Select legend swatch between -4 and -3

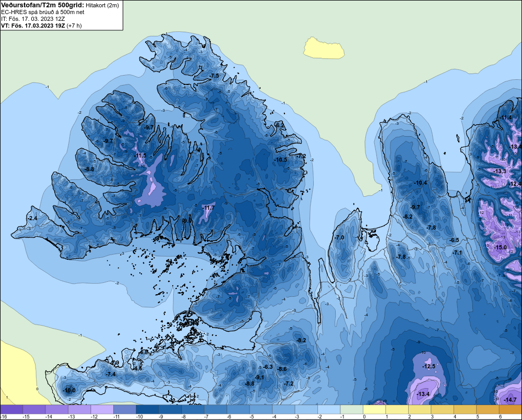click(x=283, y=410)
